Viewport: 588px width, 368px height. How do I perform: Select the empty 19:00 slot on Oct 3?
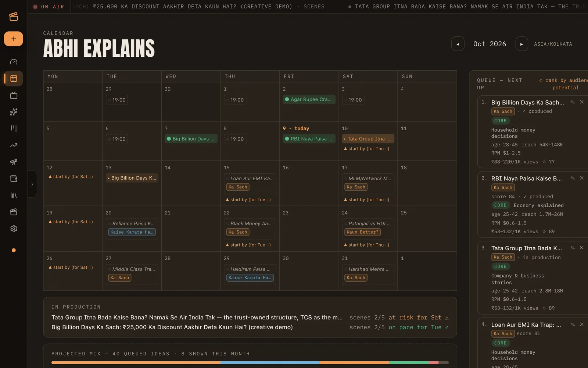pos(353,100)
